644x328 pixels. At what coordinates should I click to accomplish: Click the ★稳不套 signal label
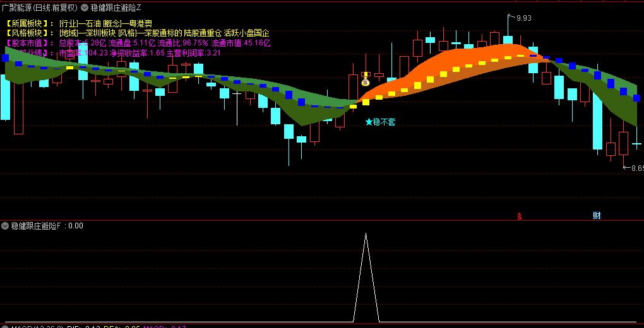click(x=380, y=122)
